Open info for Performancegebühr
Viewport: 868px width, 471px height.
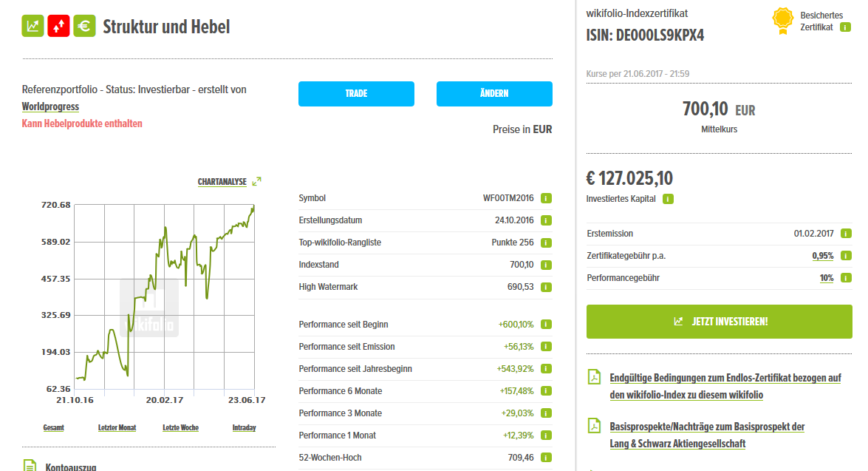846,278
